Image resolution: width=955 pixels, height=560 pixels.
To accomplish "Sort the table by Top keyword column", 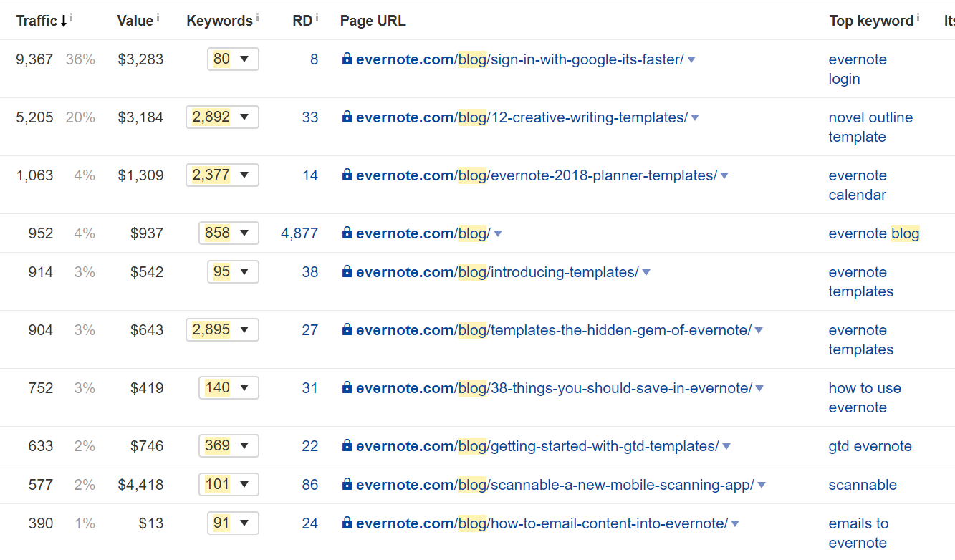I will (x=871, y=21).
